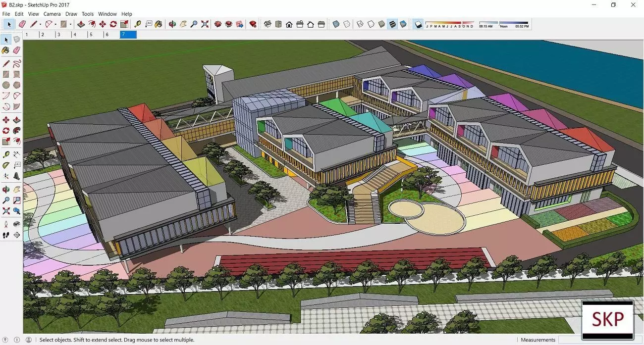Switch to the Iso view
Image resolution: width=644 pixels, height=345 pixels.
point(268,24)
